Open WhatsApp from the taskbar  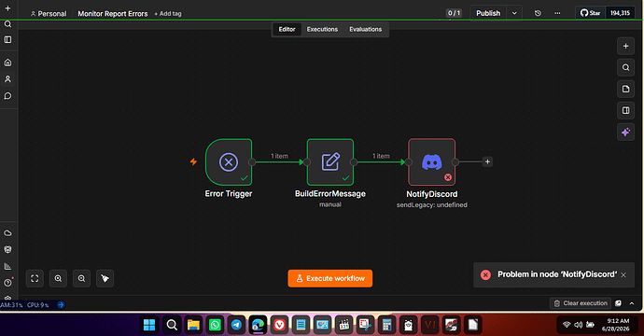[x=215, y=326]
